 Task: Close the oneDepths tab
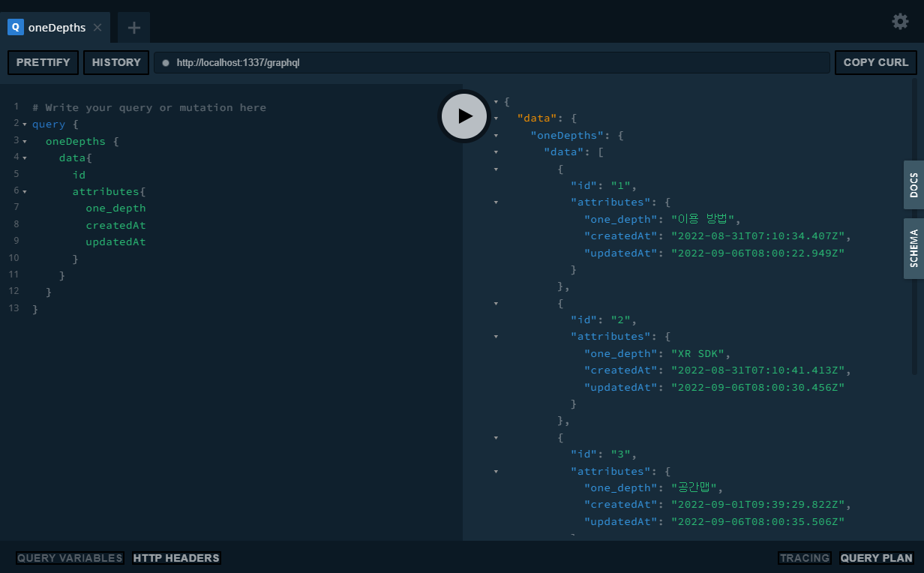(97, 28)
